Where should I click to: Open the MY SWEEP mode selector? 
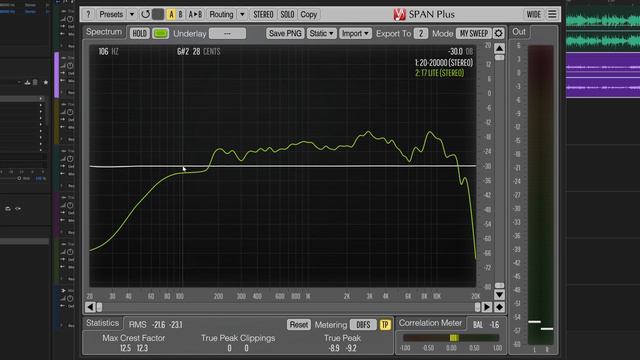(x=473, y=33)
